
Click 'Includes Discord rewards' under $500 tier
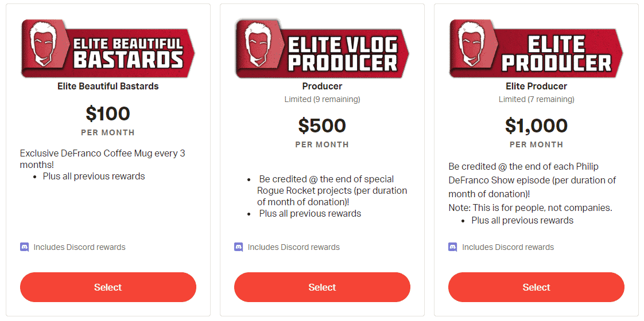pyautogui.click(x=293, y=247)
